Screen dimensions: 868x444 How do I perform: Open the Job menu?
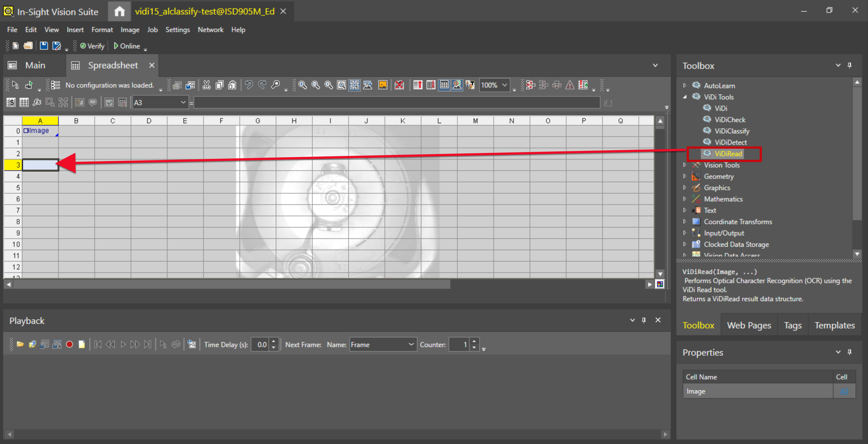(x=152, y=30)
